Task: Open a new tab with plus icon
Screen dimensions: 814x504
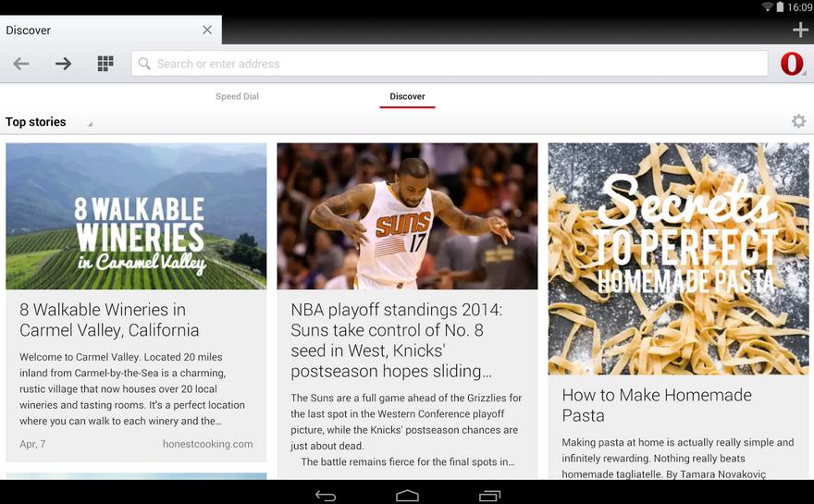Action: coord(800,30)
